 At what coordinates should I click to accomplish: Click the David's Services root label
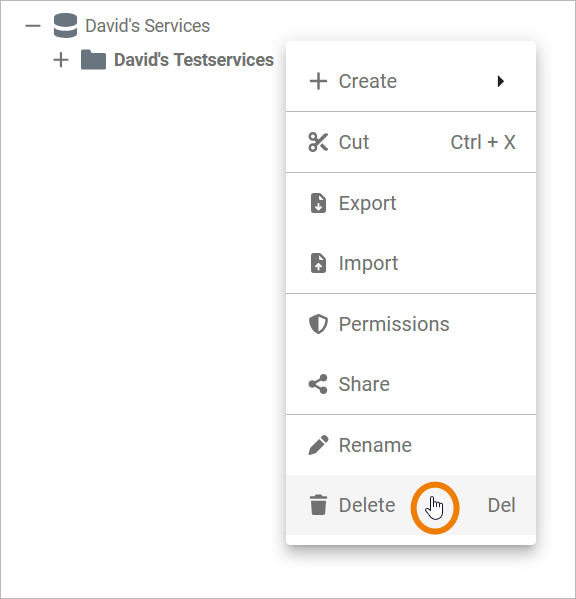click(x=147, y=26)
